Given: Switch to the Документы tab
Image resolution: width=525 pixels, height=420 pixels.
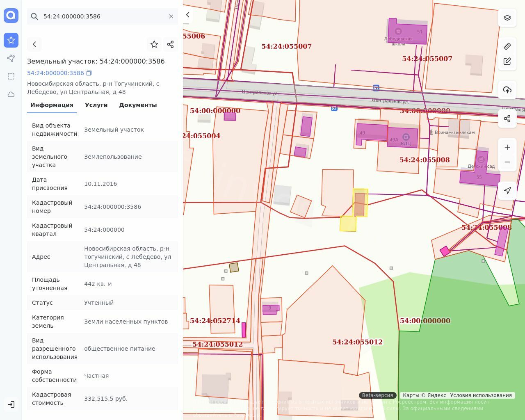Looking at the screenshot, I should tap(138, 105).
